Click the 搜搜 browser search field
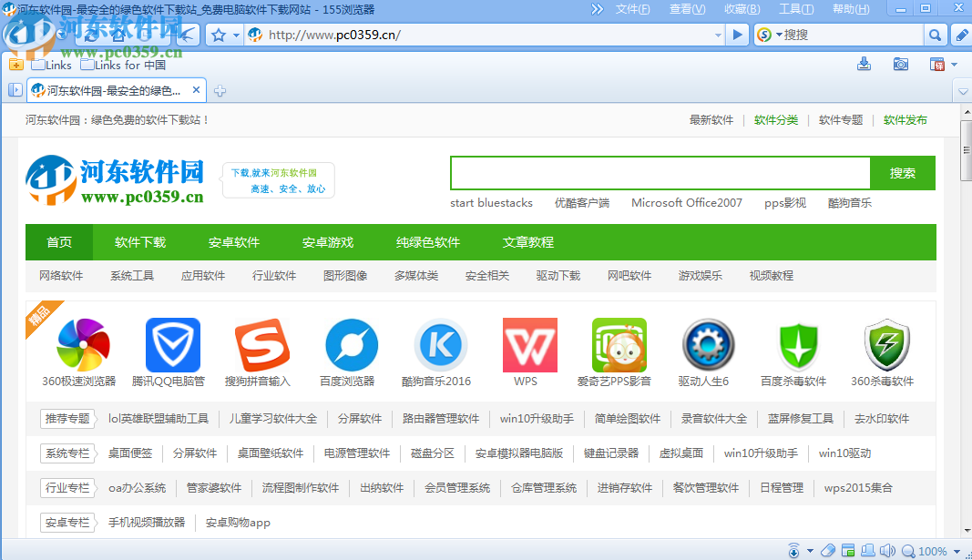 (853, 36)
